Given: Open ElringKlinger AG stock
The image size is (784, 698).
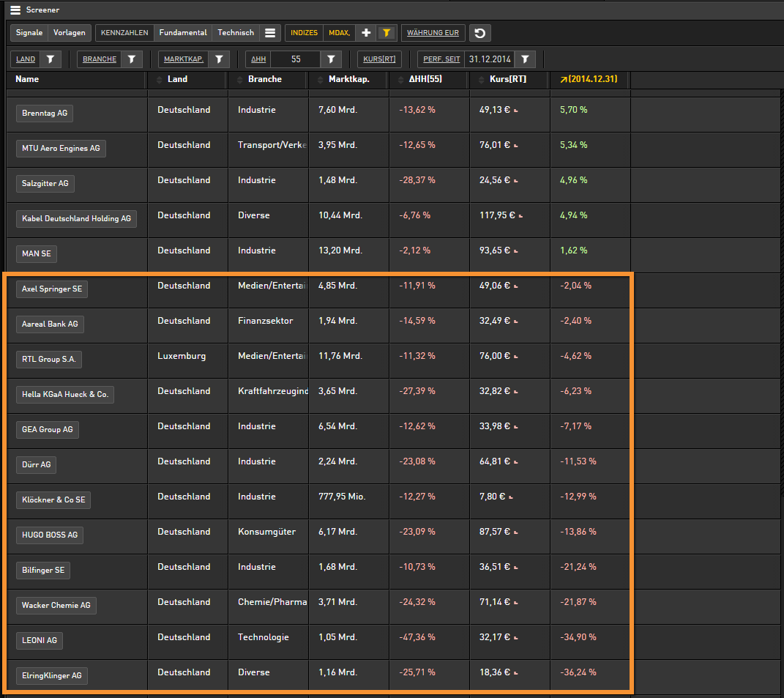Looking at the screenshot, I should point(52,675).
